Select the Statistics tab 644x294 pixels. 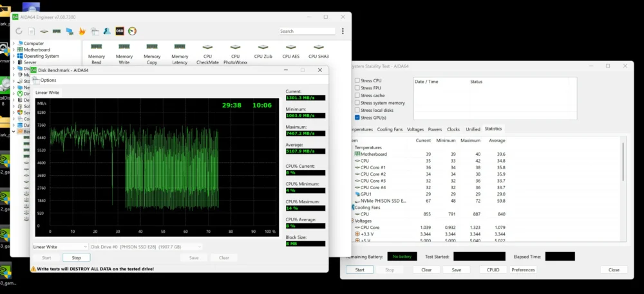pos(493,129)
